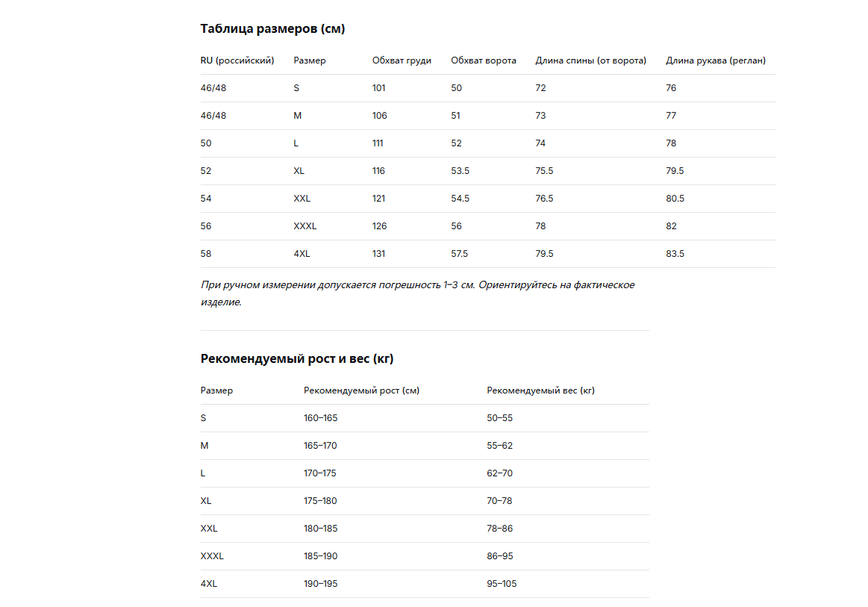
Task: Select the 'Рекомендуемый рост (см)' column header
Action: (361, 390)
